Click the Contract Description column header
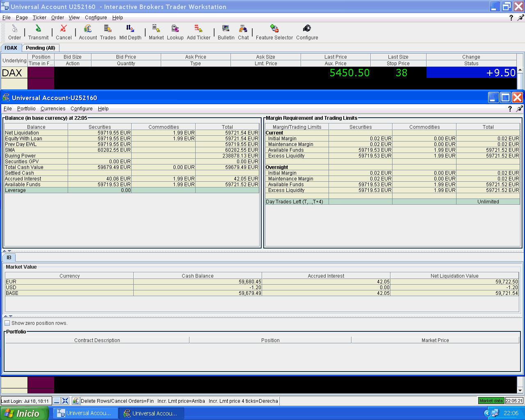The height and width of the screenshot is (420, 525). click(97, 340)
